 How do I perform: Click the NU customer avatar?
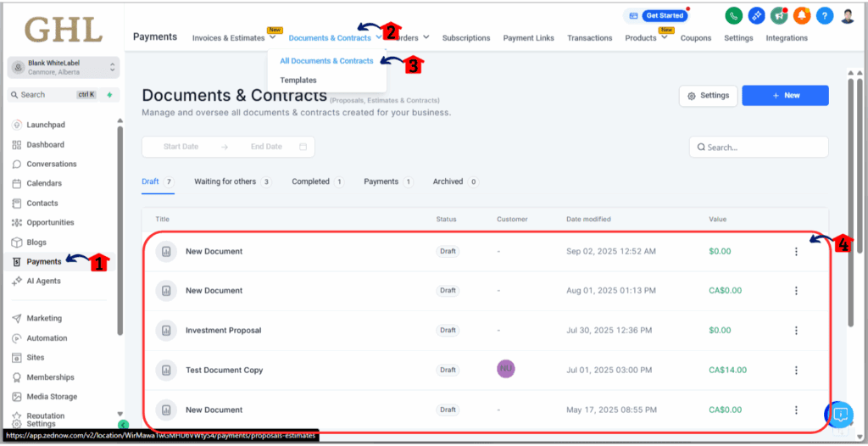pyautogui.click(x=506, y=368)
